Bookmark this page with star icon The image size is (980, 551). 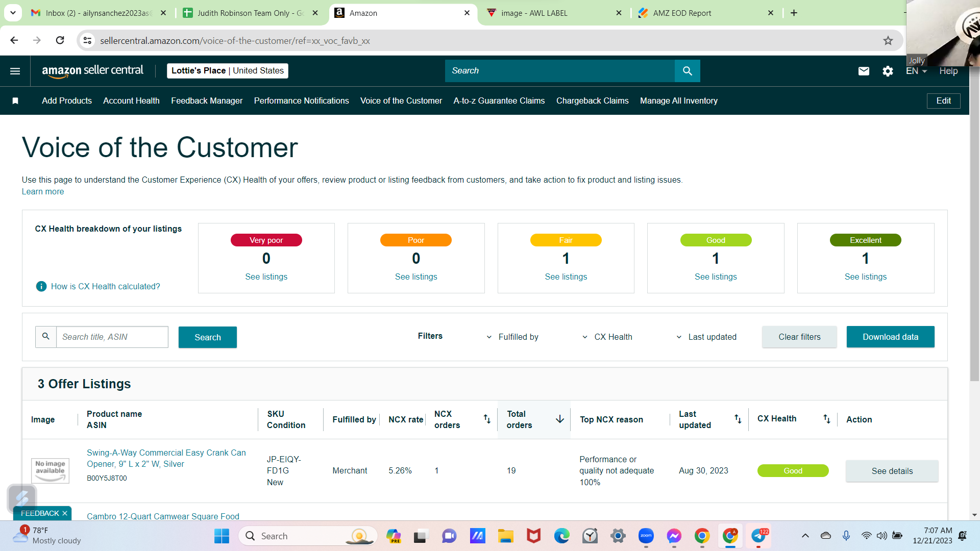pyautogui.click(x=888, y=40)
